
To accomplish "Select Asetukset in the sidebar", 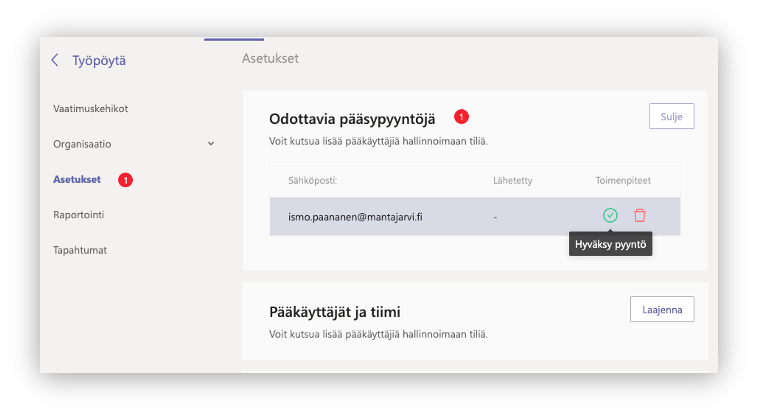I will point(77,179).
